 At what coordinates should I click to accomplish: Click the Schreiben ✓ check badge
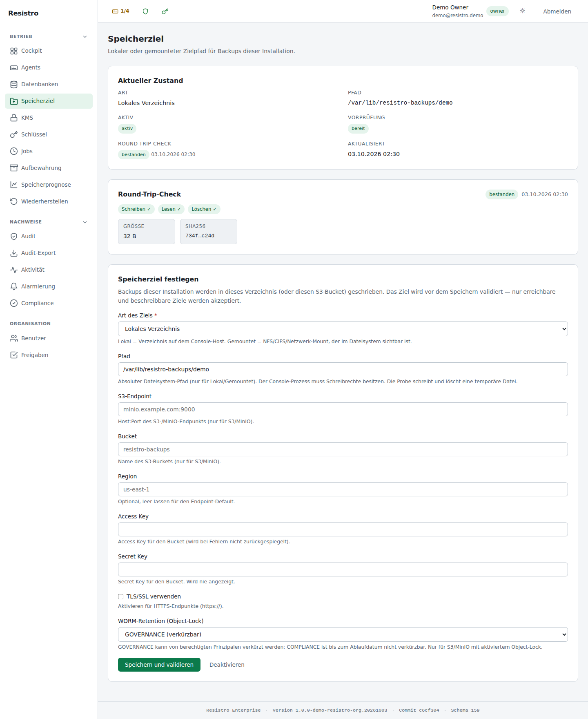pyautogui.click(x=136, y=209)
